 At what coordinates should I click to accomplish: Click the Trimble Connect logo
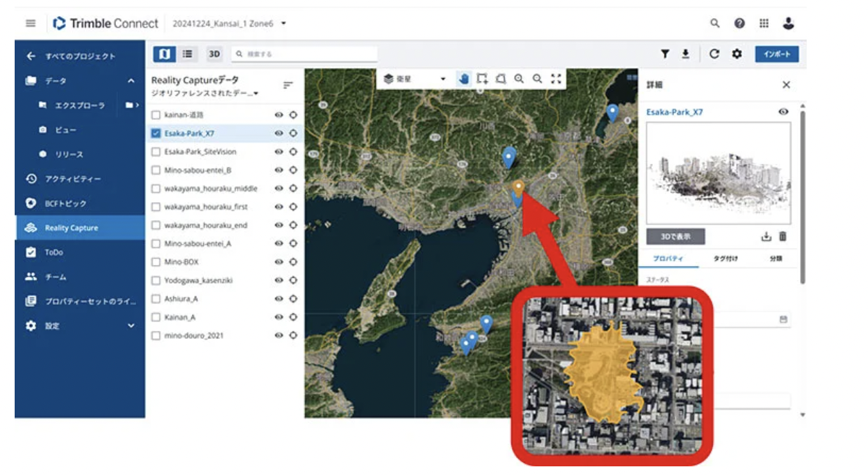coord(106,23)
